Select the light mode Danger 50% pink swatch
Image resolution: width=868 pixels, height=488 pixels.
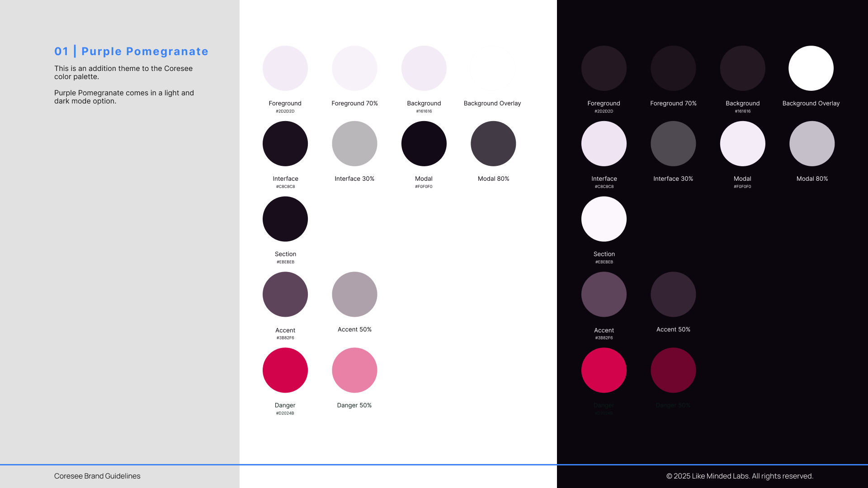354,370
